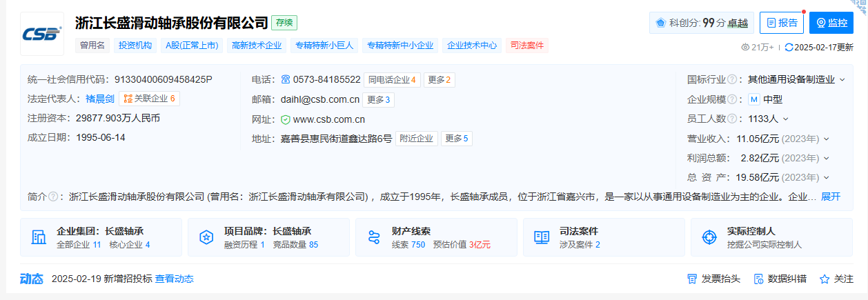Click the 企业集团 building icon
Viewport: 868px width, 300px height.
point(39,237)
